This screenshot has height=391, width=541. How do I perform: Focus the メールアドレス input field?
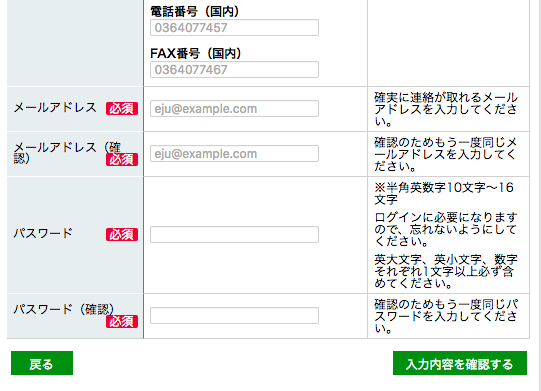pyautogui.click(x=234, y=109)
